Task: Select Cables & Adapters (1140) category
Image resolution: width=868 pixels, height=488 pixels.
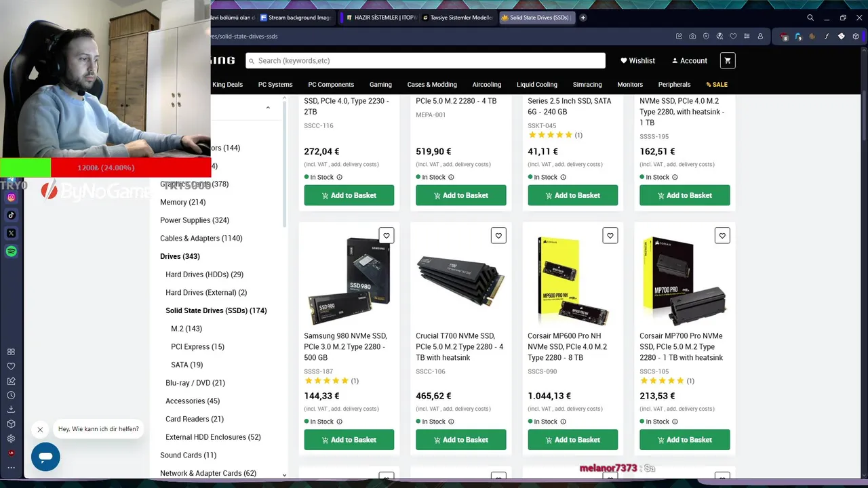Action: pyautogui.click(x=201, y=239)
